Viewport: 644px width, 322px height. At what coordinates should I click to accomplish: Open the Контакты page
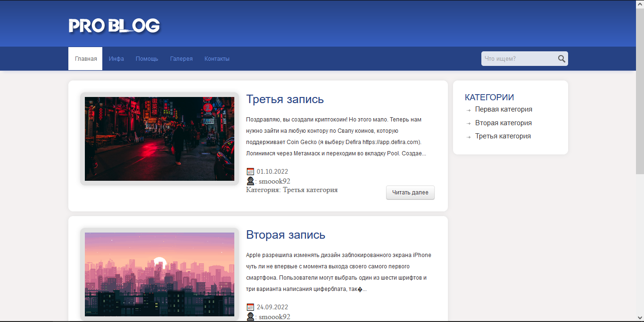(x=217, y=59)
